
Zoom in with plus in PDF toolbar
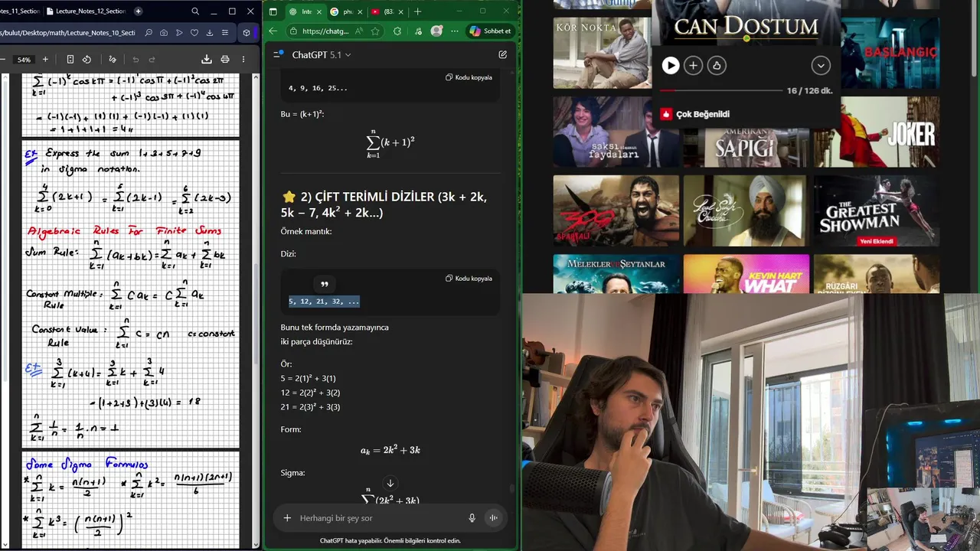click(x=45, y=60)
